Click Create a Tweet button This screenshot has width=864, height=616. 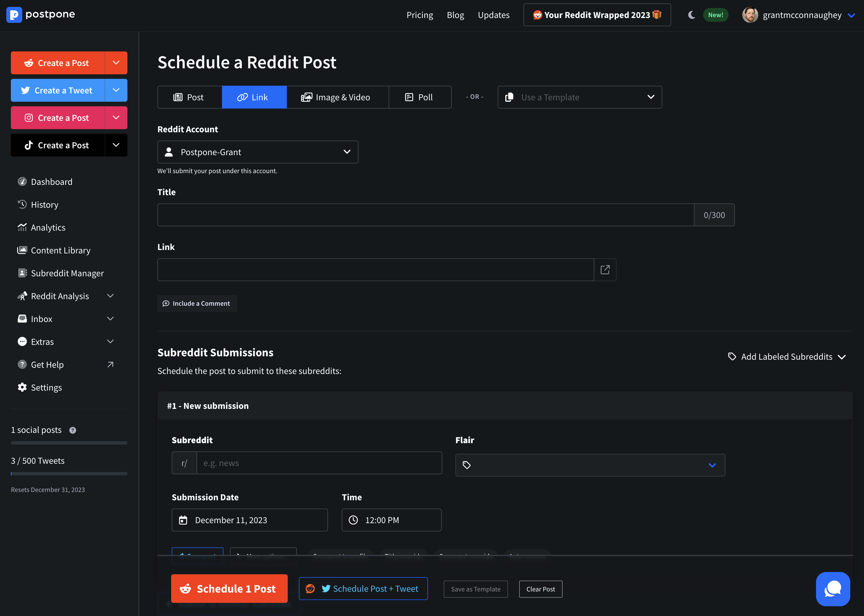tap(58, 90)
